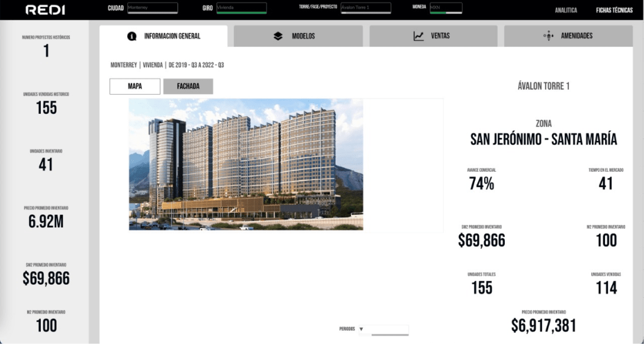Click the Unidades Vendidas value 114
644x344 pixels.
pos(606,288)
